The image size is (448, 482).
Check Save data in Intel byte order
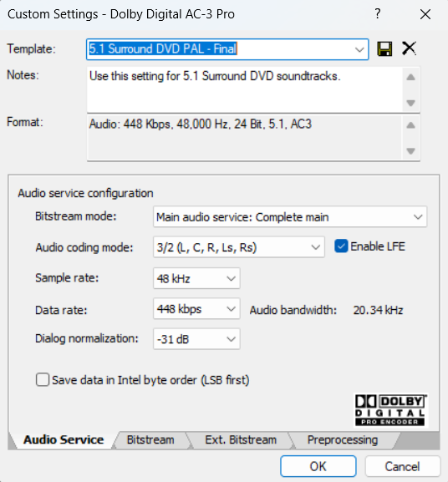point(43,379)
